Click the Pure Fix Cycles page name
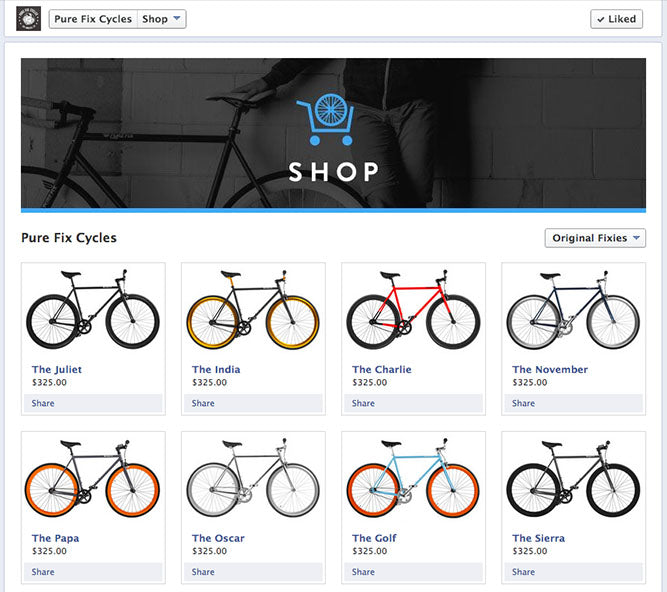Viewport: 667px width, 592px height. (93, 19)
